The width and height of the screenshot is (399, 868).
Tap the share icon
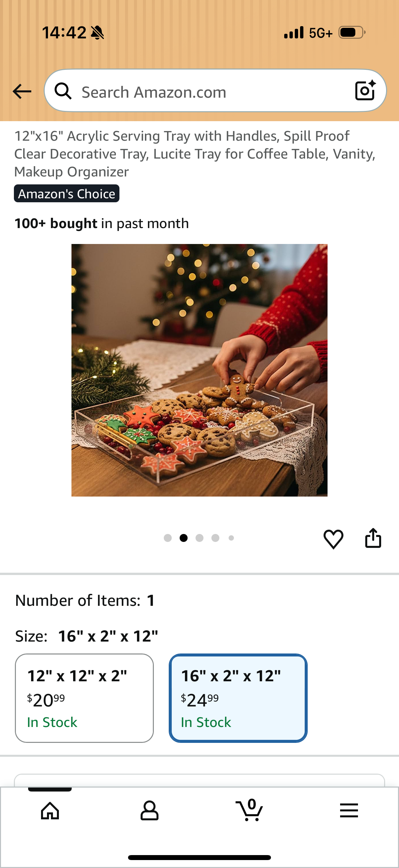[373, 538]
